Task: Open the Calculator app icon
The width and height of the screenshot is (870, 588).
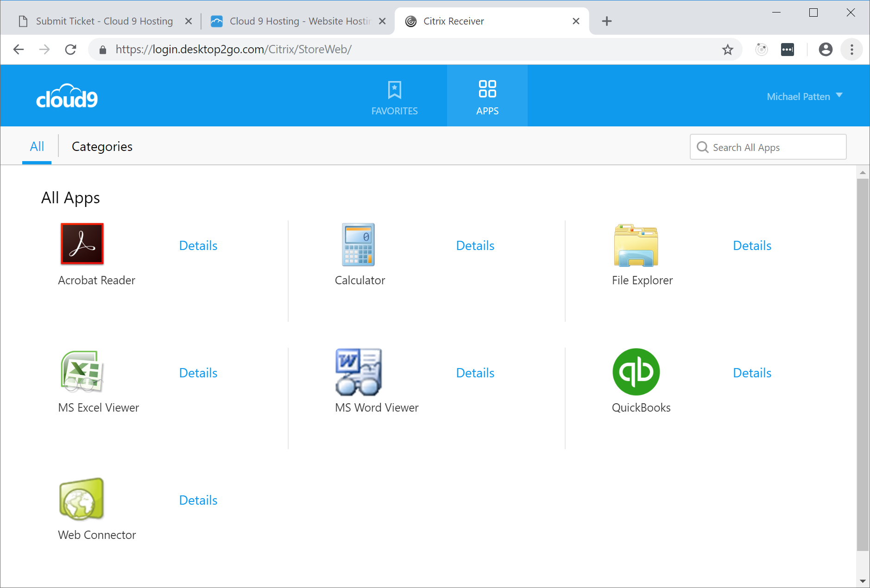Action: 358,244
